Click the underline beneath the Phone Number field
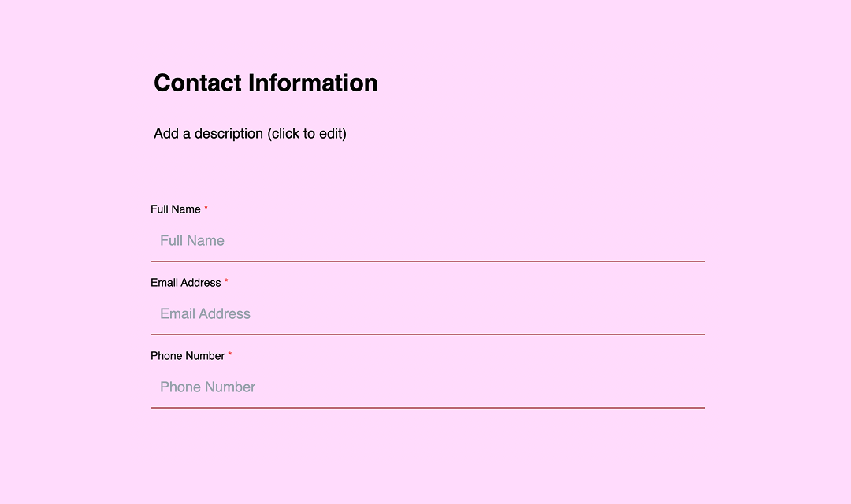The image size is (851, 504). (428, 407)
